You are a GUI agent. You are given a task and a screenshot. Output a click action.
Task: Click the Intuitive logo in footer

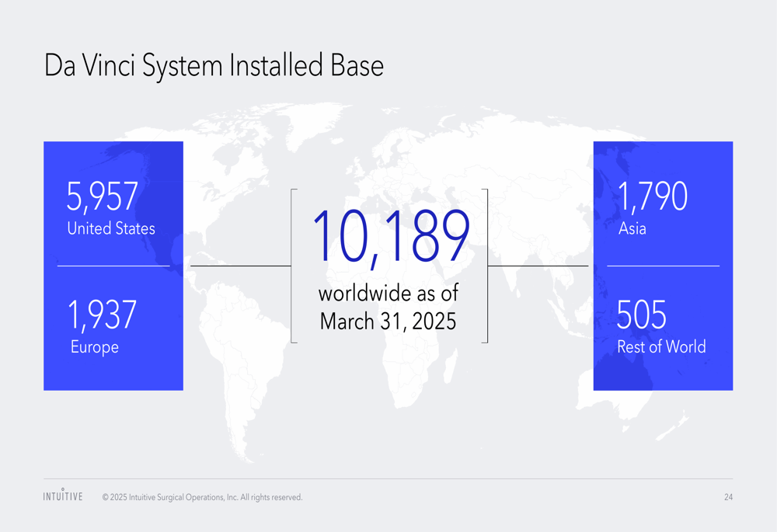[63, 495]
